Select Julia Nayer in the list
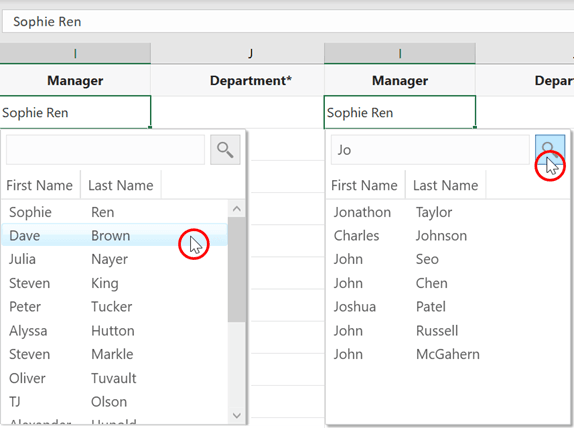Screen dimensions: 574x428 tap(115, 259)
